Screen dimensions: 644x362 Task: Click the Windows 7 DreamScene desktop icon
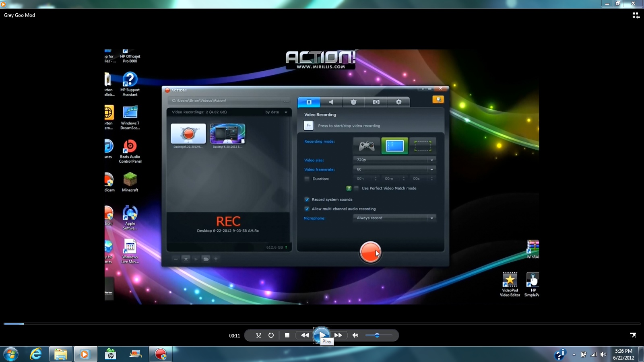(x=130, y=117)
